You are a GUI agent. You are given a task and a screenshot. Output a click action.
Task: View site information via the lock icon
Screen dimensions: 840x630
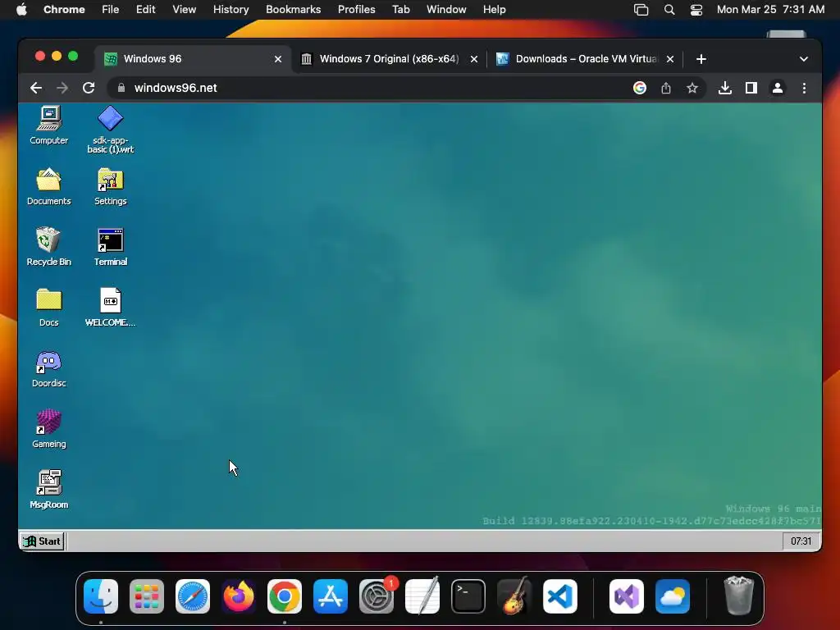pyautogui.click(x=121, y=88)
